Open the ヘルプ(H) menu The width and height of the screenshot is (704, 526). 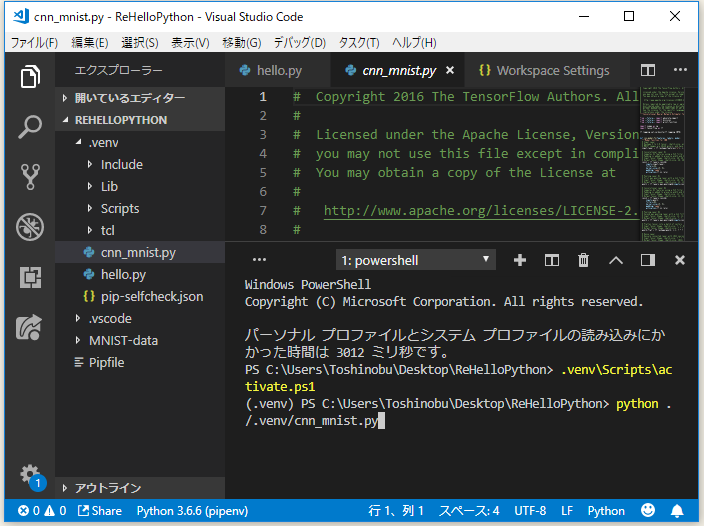pyautogui.click(x=414, y=43)
